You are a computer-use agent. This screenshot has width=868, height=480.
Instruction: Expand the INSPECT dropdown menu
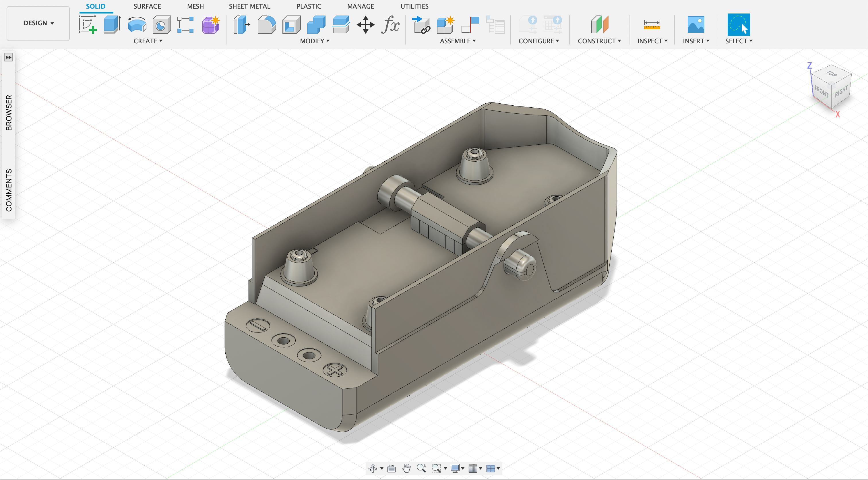[652, 41]
